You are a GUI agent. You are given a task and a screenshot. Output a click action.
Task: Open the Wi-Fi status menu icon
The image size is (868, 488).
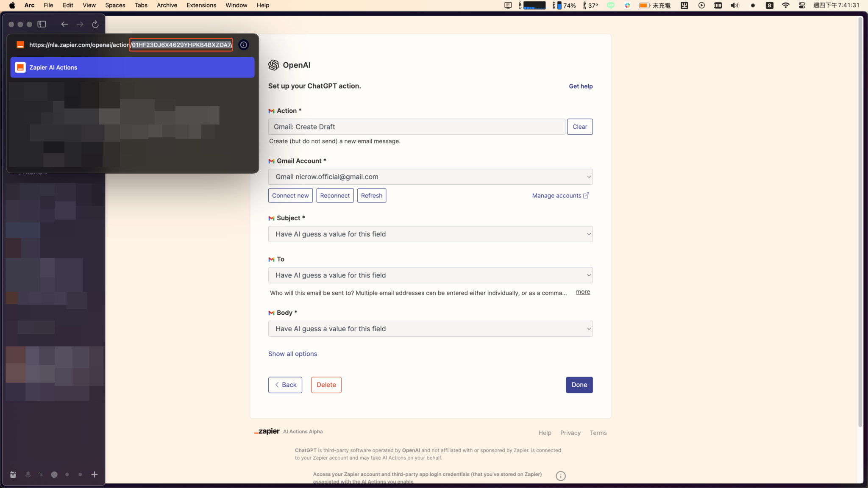click(785, 6)
